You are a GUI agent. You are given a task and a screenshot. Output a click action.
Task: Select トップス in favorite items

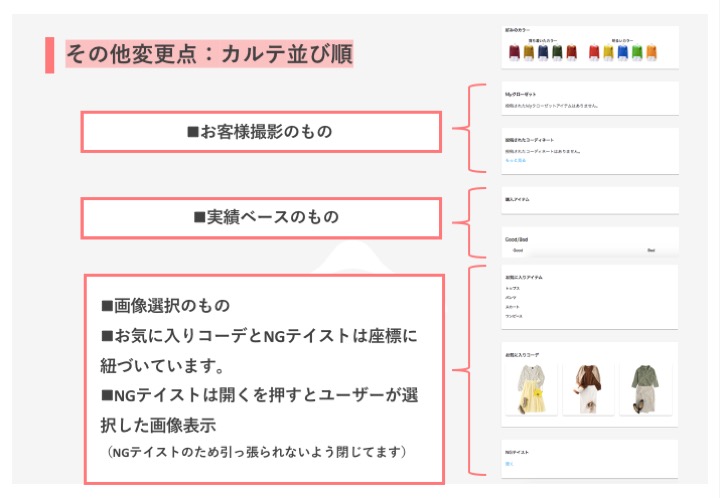click(512, 288)
